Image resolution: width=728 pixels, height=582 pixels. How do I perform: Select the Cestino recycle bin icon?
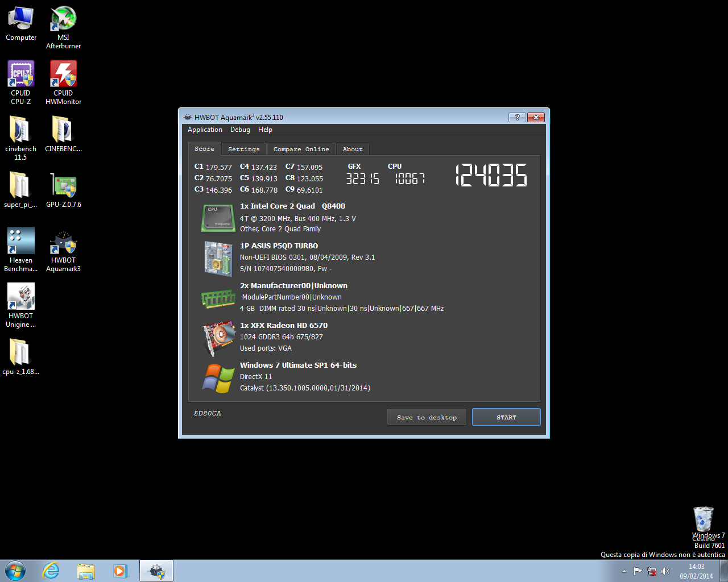tap(704, 523)
